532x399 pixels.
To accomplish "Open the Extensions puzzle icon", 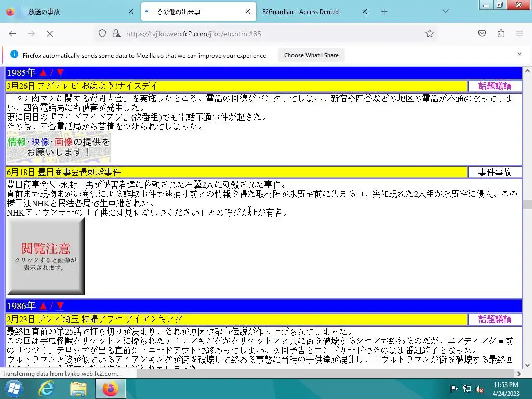I will click(x=501, y=34).
